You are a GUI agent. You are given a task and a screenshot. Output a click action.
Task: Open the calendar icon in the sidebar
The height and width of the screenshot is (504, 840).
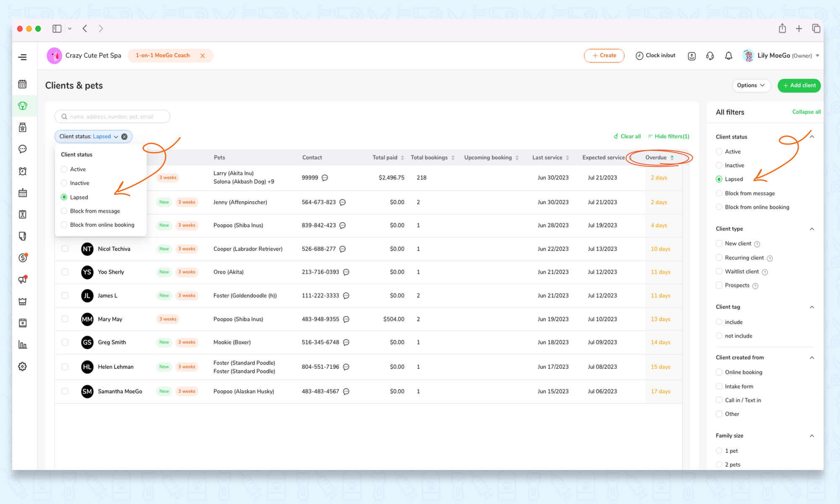coord(23,84)
